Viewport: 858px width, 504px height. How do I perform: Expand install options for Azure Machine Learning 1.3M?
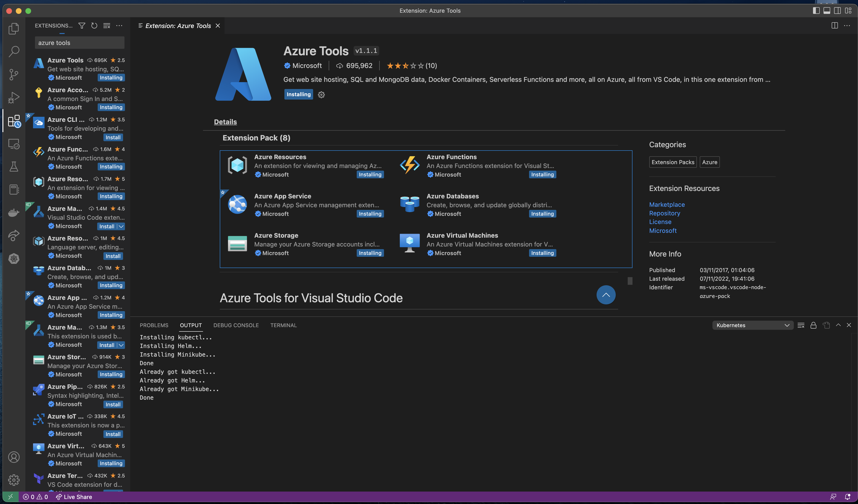pos(121,345)
